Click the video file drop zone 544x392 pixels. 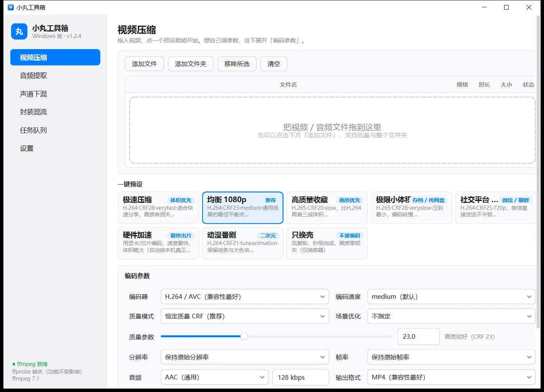[x=332, y=130]
